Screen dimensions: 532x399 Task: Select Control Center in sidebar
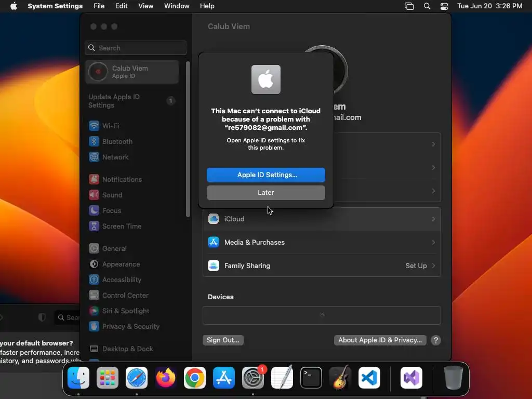tap(118, 296)
